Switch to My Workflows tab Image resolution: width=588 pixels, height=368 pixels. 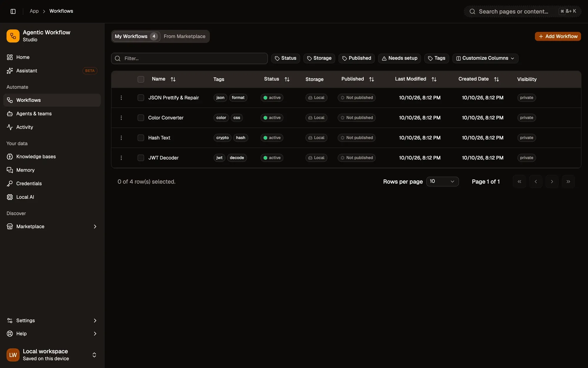[x=136, y=36]
